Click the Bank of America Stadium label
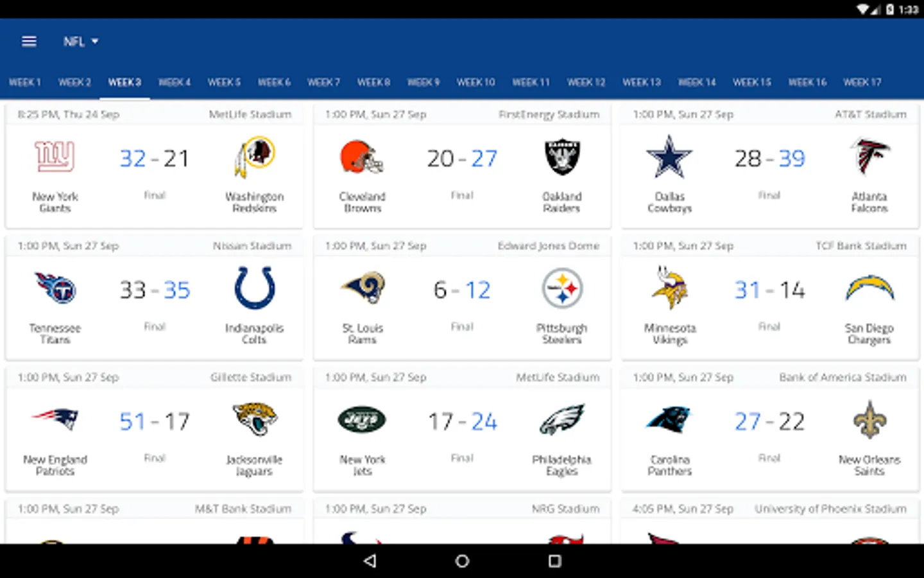The width and height of the screenshot is (924, 578). pyautogui.click(x=843, y=378)
